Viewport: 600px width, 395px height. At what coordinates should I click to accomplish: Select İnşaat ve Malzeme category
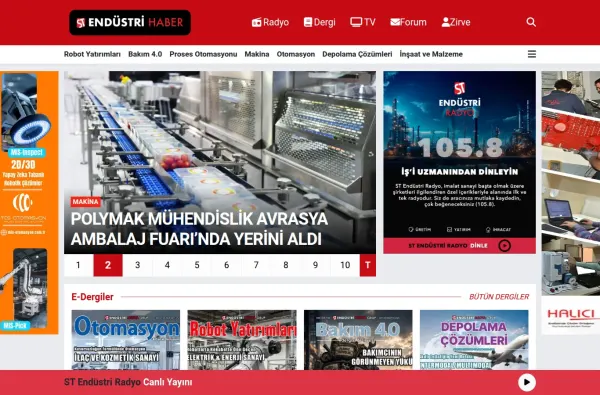431,54
